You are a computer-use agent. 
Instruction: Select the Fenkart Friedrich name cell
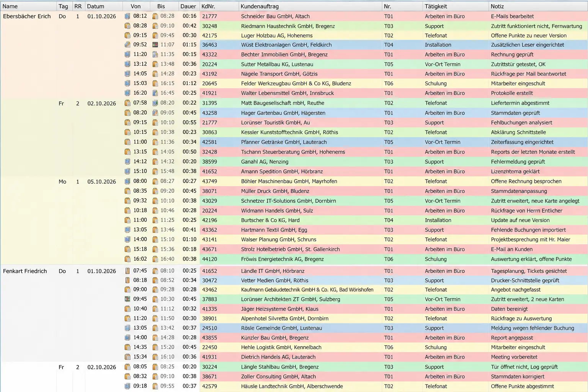point(25,271)
